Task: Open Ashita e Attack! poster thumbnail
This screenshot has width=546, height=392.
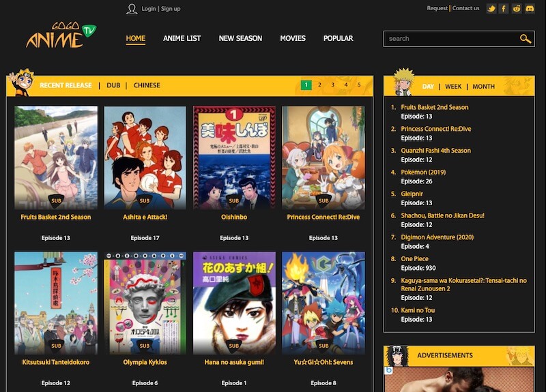Action: 145,157
